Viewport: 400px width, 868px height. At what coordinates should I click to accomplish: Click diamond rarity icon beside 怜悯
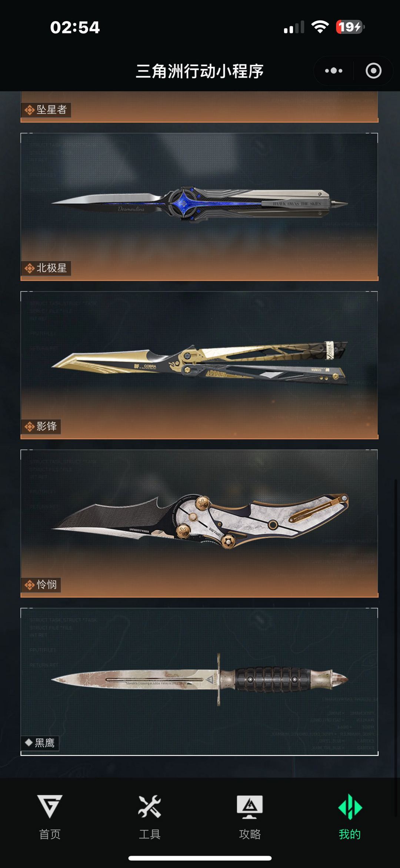coord(30,585)
